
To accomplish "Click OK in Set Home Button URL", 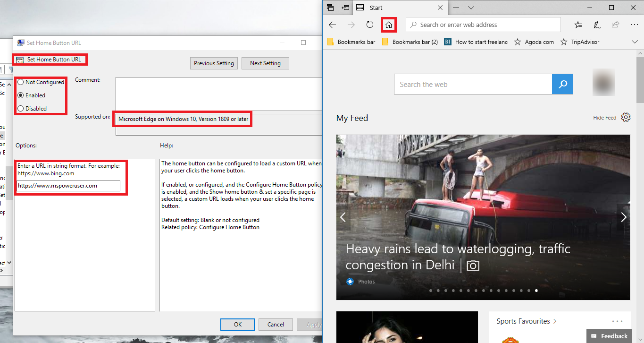I will click(238, 325).
